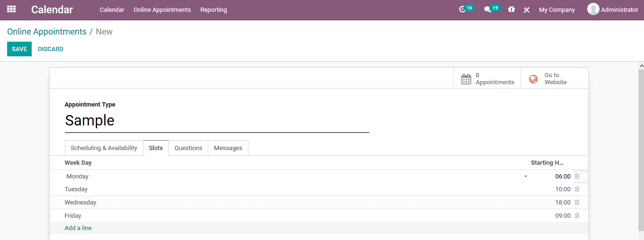Select the Tuesday row text
644x240 pixels.
tap(76, 189)
